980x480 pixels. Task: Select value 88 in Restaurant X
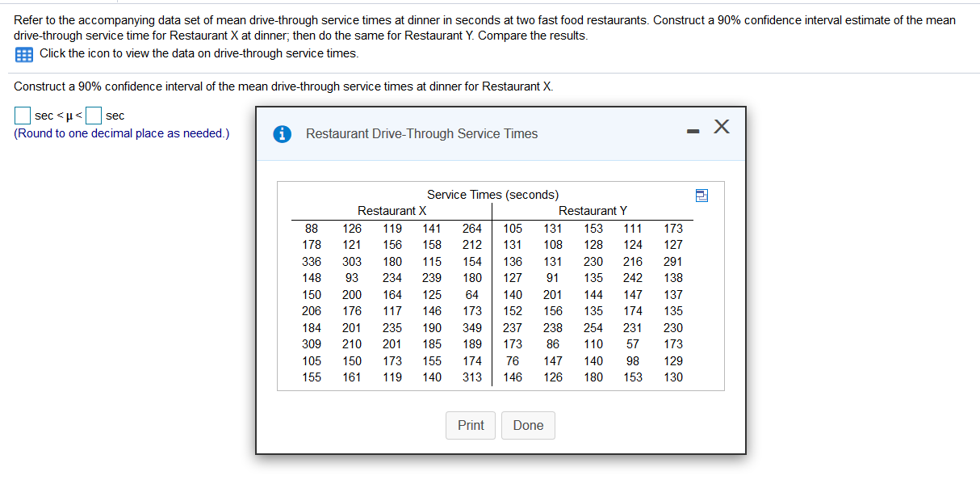pos(312,229)
